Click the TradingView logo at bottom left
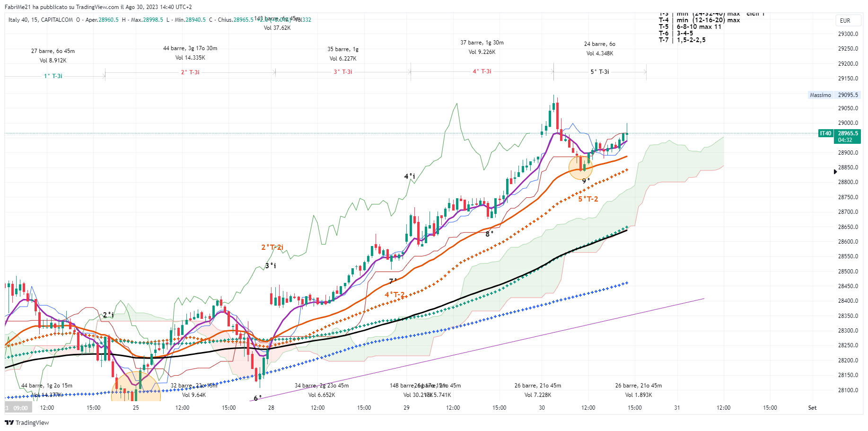 pos(27,422)
